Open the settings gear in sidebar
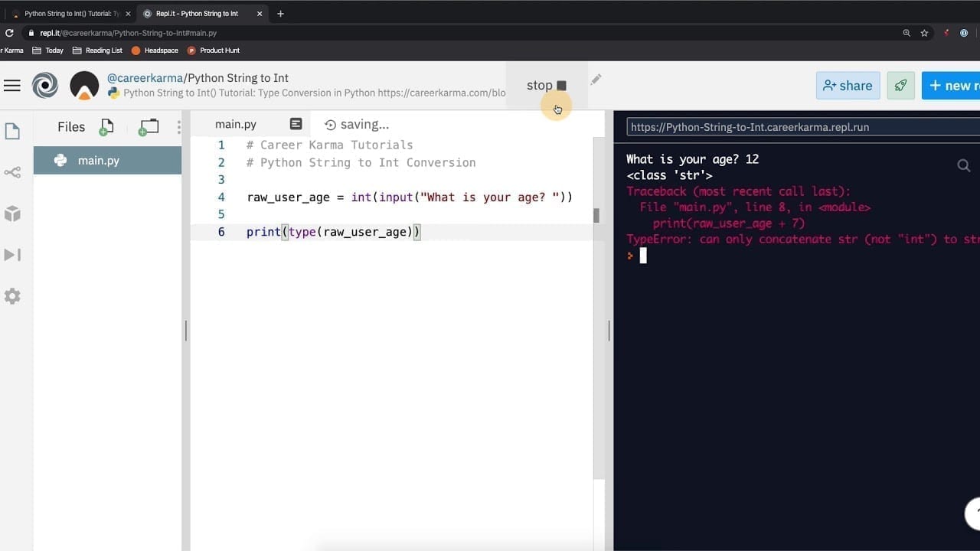The height and width of the screenshot is (551, 980). [12, 296]
